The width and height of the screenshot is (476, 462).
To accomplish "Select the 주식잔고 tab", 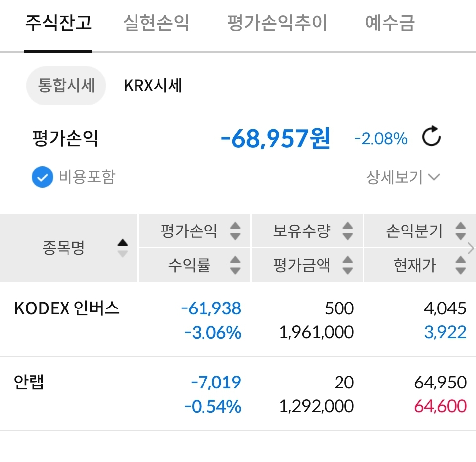I will pyautogui.click(x=59, y=23).
